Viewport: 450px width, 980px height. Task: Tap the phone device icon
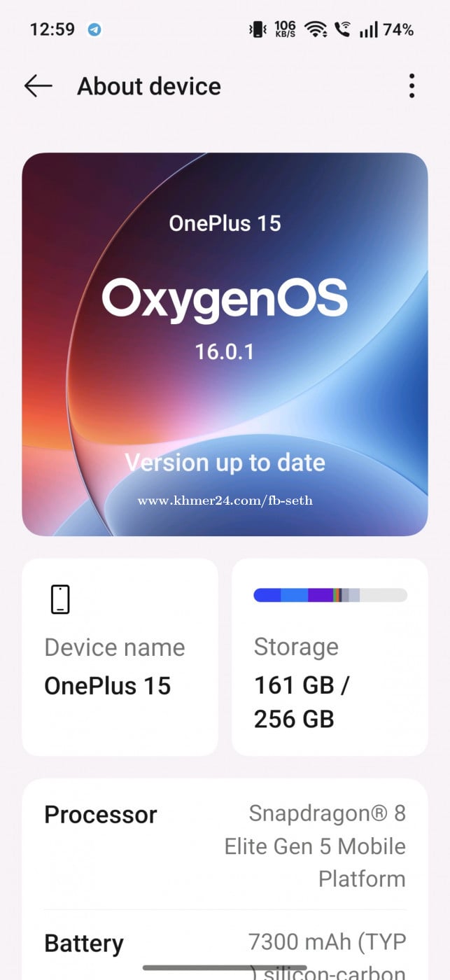click(60, 600)
